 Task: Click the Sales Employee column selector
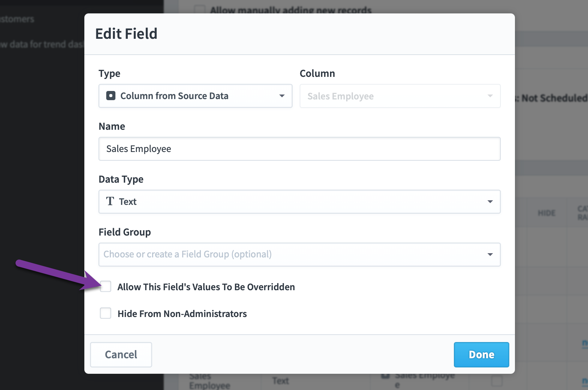[400, 96]
